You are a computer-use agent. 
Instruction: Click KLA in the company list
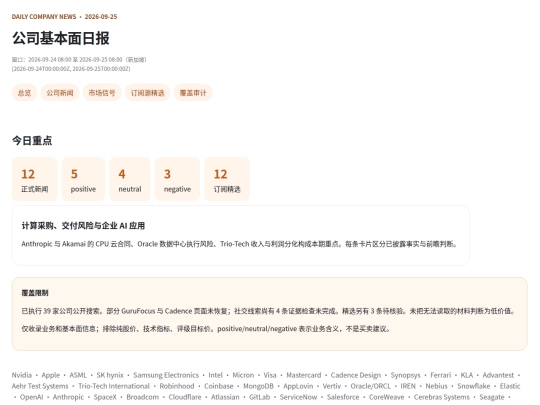[x=467, y=375]
